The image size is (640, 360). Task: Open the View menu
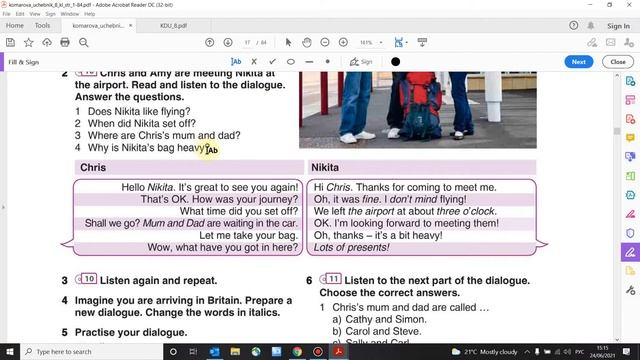pyautogui.click(x=35, y=14)
